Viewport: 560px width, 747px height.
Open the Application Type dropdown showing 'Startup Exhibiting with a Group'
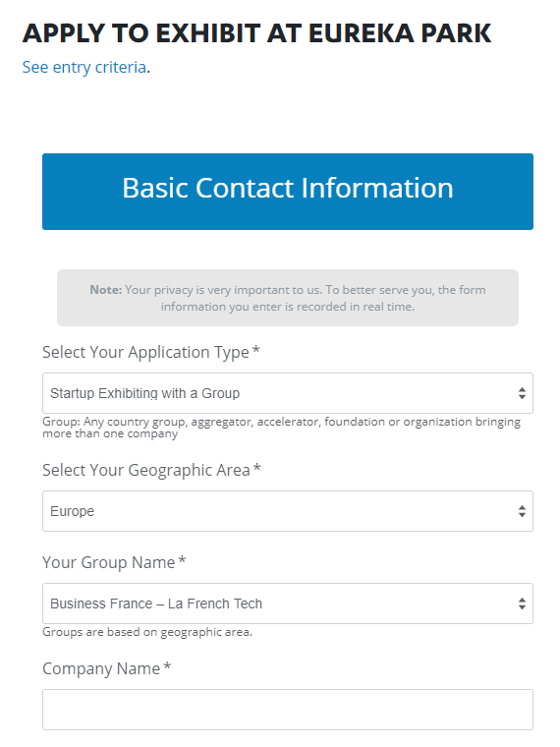click(x=288, y=393)
